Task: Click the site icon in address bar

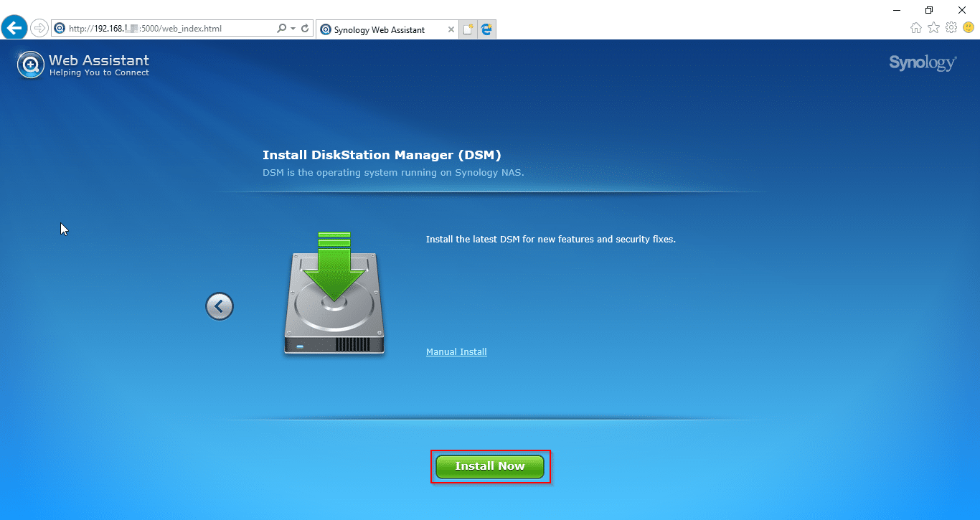Action: (x=60, y=29)
